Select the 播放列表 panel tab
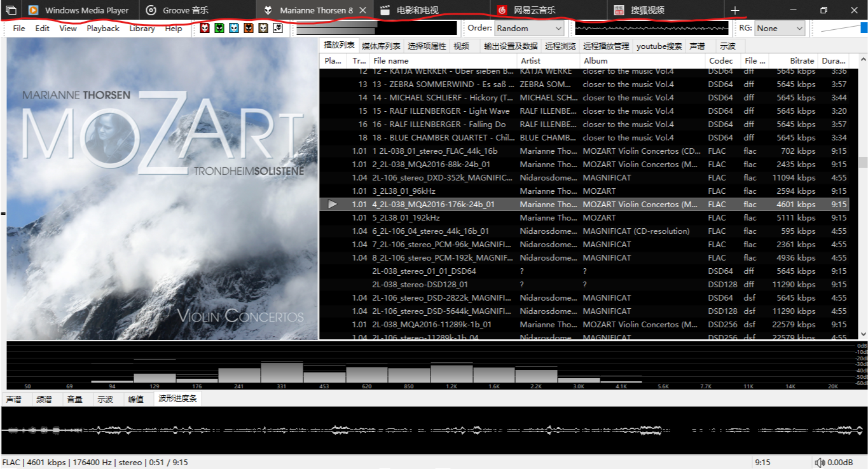 coord(339,45)
